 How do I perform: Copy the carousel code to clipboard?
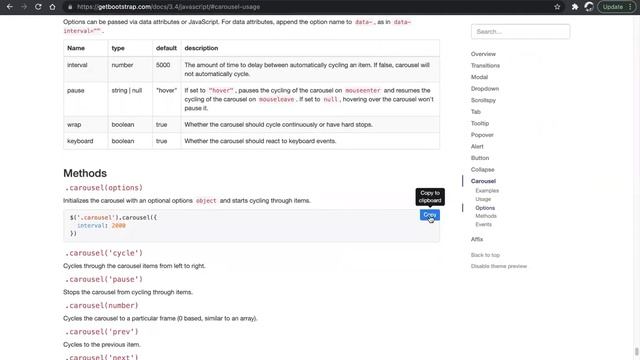[429, 215]
